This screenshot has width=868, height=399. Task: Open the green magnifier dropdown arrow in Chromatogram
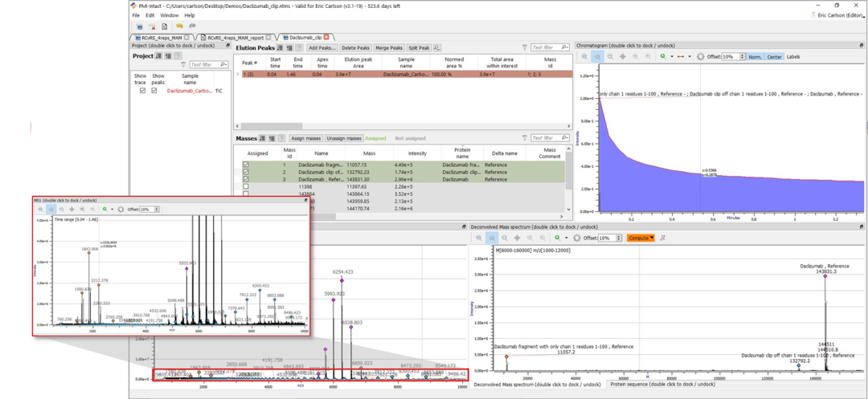[670, 57]
